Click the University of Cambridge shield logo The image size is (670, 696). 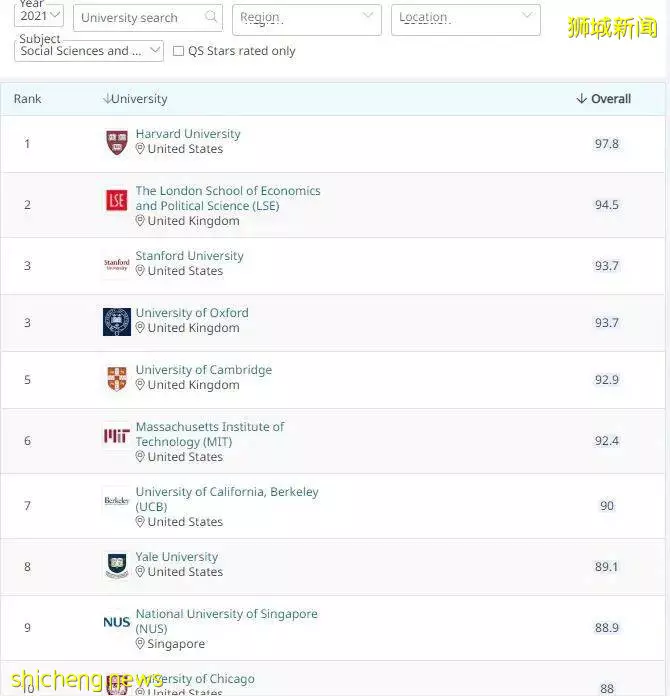point(117,379)
